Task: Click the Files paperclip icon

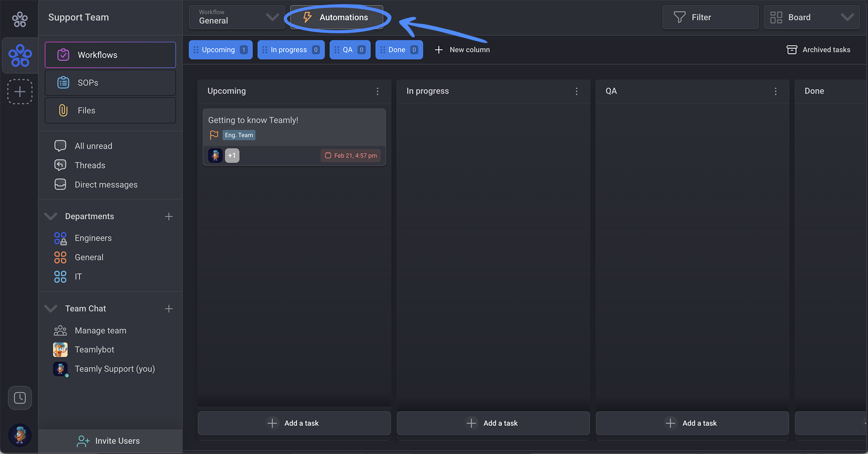Action: [63, 110]
